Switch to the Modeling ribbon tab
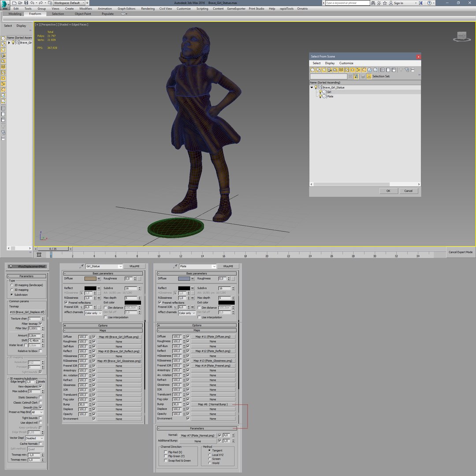 (x=15, y=14)
